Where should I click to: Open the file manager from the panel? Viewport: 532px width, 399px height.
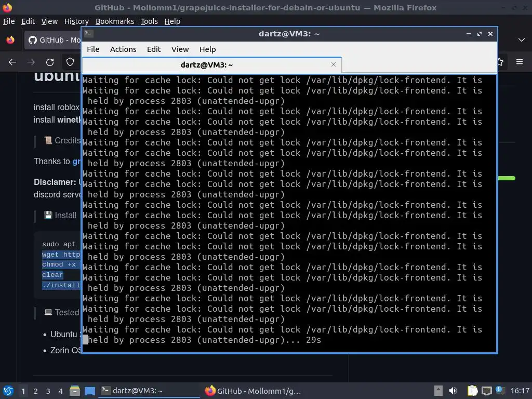[75, 391]
